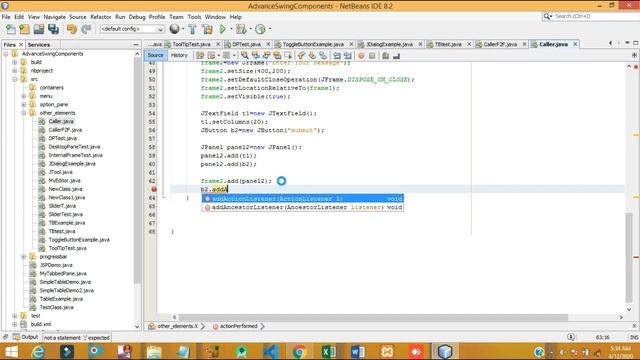
Task: Stop macro recording square icon
Action: [x=372, y=55]
